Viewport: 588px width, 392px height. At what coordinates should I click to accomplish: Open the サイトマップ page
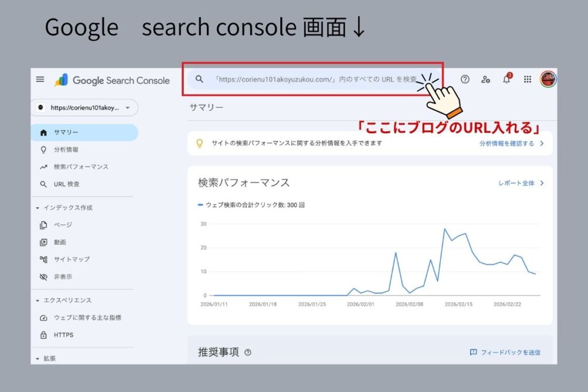click(71, 259)
